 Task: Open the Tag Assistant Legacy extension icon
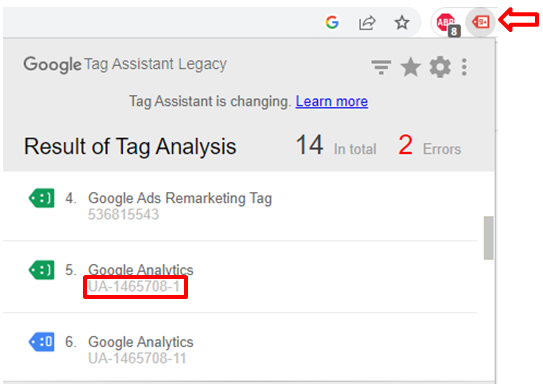(481, 22)
